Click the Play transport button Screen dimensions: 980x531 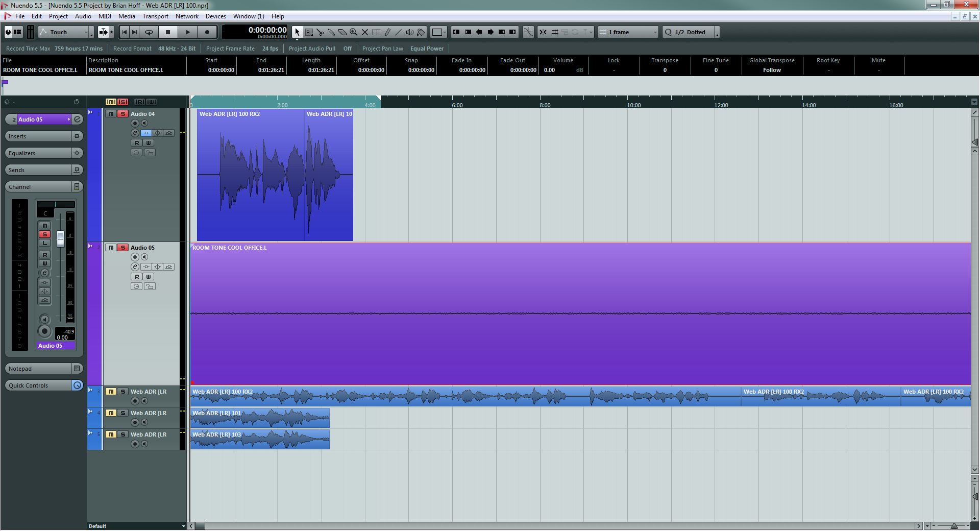188,32
